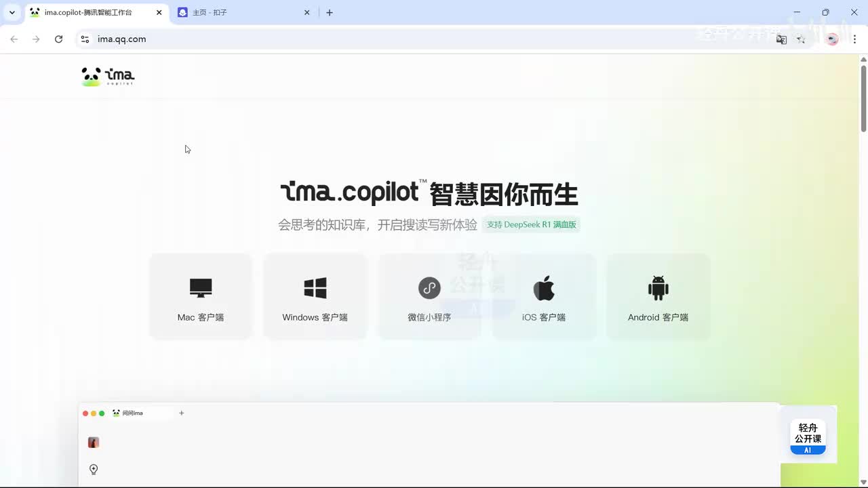This screenshot has height=488, width=868.
Task: Open the 微信小程序 card
Action: coord(429,296)
